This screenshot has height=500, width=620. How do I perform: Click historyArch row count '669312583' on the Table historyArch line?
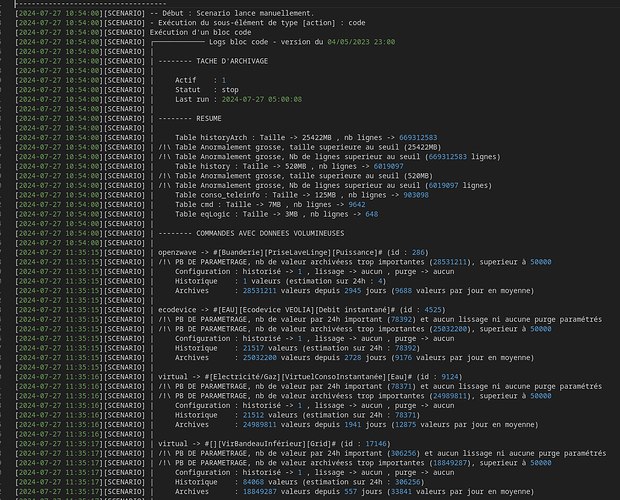pos(418,138)
